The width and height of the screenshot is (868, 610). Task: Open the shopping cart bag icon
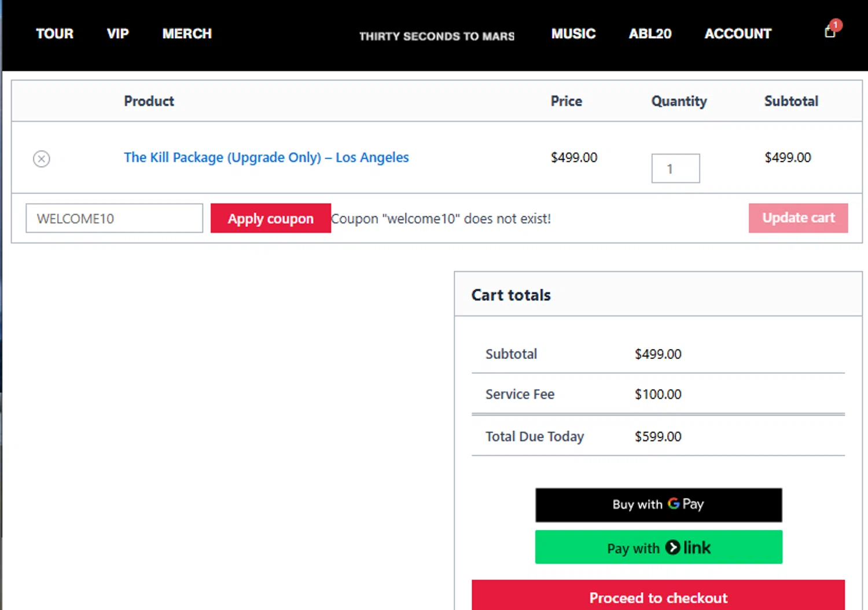pyautogui.click(x=830, y=31)
